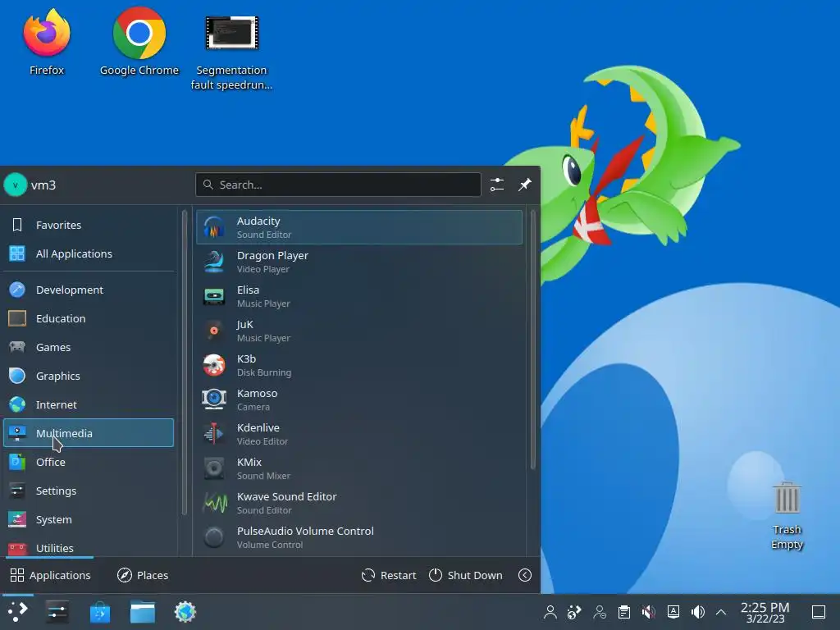840x630 pixels.
Task: Open KMix sound mixer
Action: tap(359, 468)
